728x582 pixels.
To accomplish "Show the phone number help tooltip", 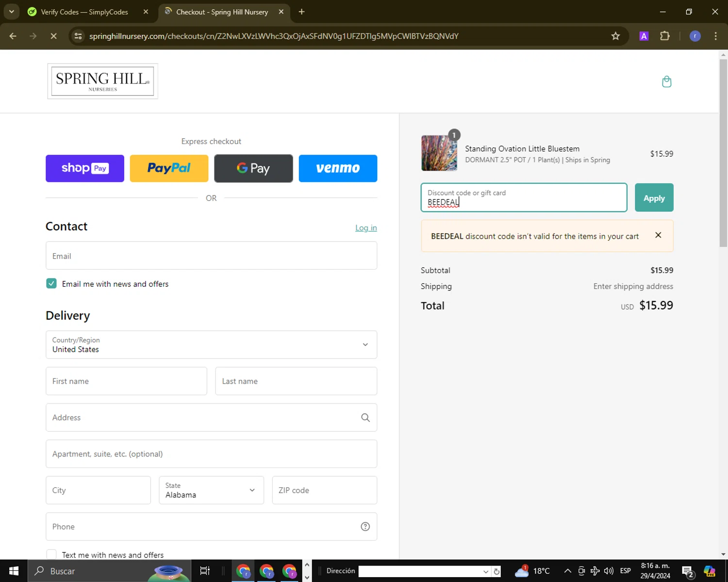I will (x=365, y=527).
